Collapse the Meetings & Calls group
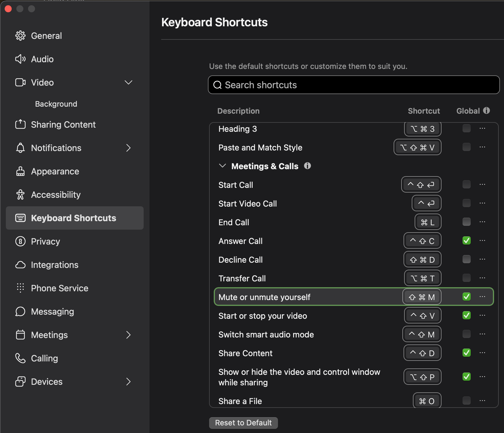This screenshot has height=433, width=504. (x=223, y=166)
